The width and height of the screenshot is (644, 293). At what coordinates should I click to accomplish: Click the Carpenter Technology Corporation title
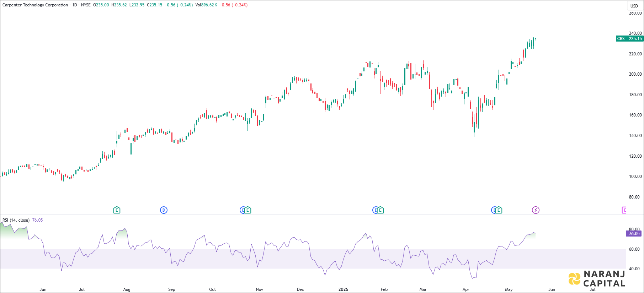pyautogui.click(x=35, y=5)
